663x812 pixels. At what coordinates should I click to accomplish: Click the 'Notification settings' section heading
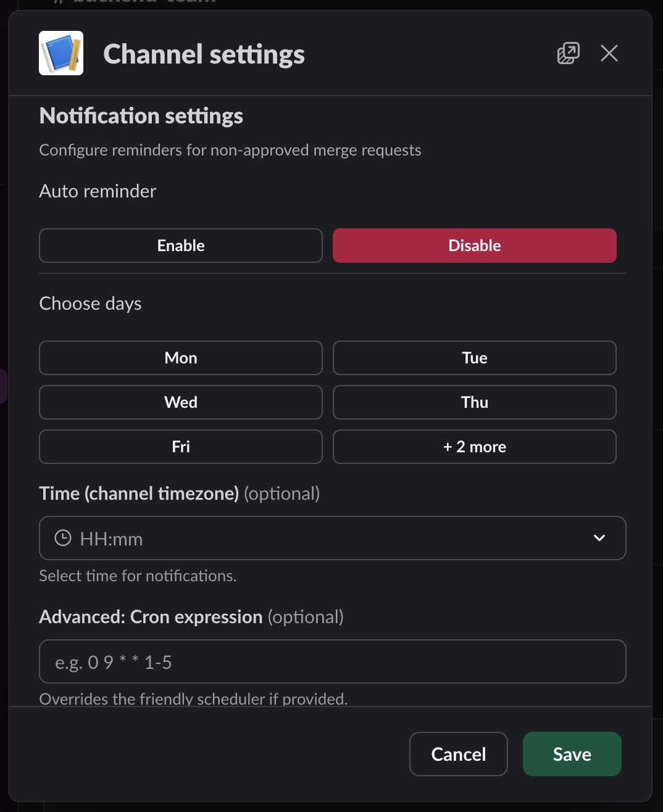[141, 115]
